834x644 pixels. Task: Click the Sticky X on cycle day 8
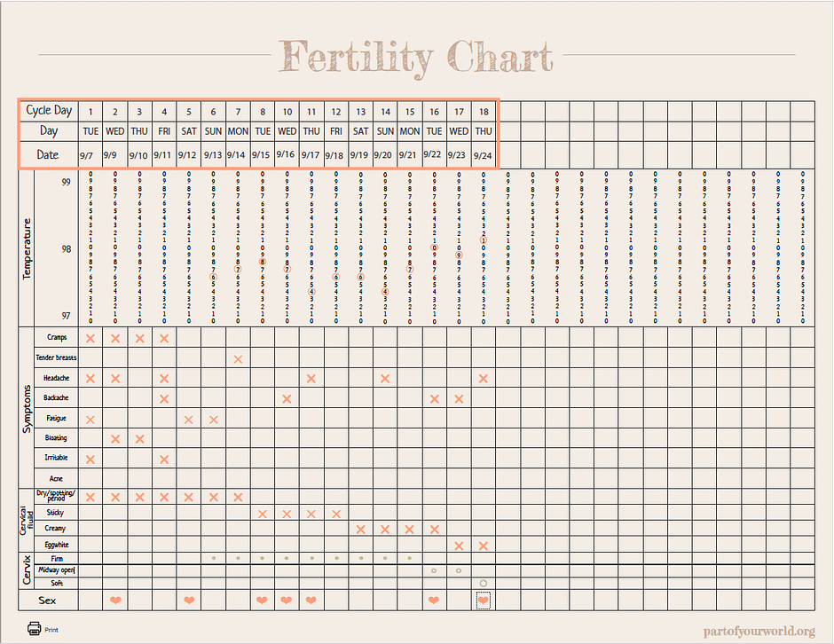[263, 514]
